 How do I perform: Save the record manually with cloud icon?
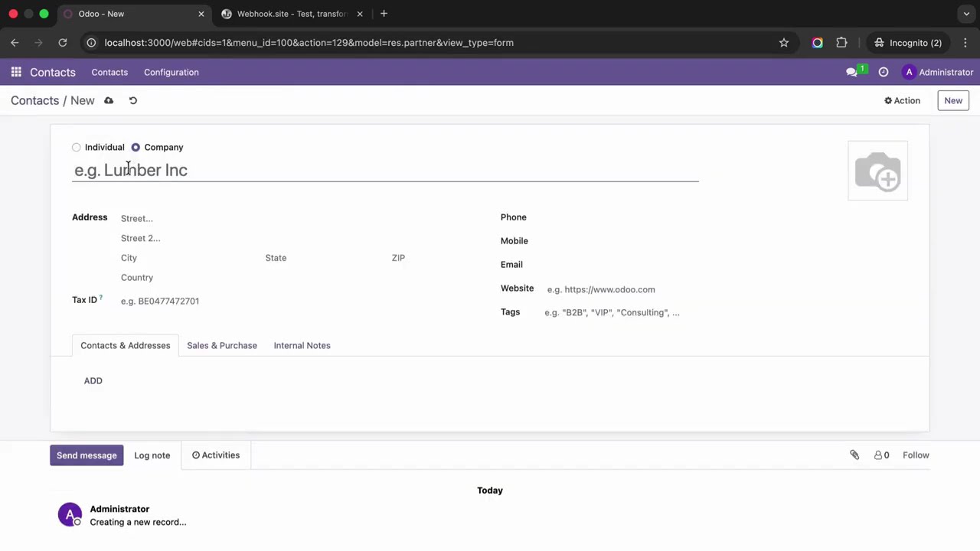(109, 100)
